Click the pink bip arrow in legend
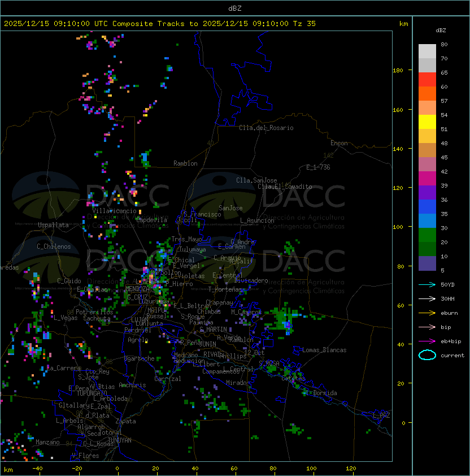 [427, 327]
